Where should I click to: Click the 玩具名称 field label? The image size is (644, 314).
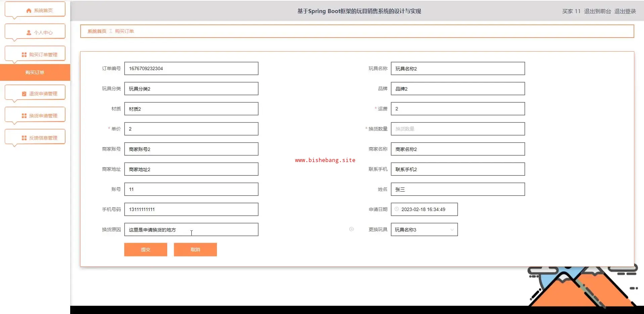pyautogui.click(x=378, y=68)
